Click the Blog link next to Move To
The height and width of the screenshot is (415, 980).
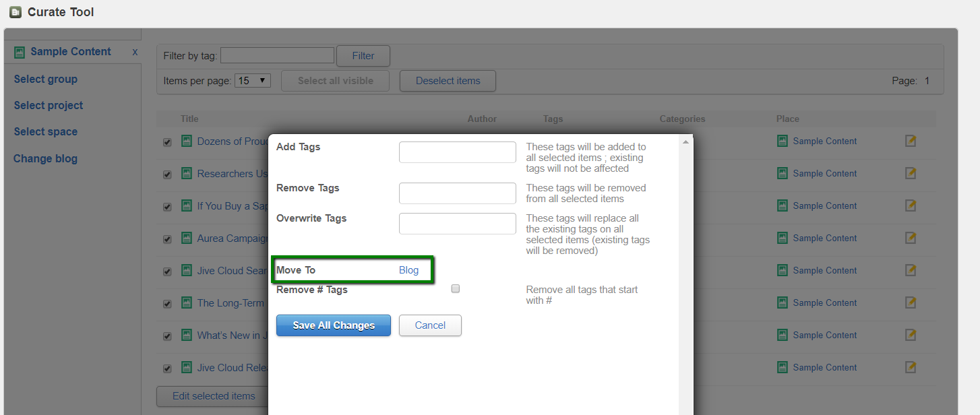pyautogui.click(x=408, y=270)
